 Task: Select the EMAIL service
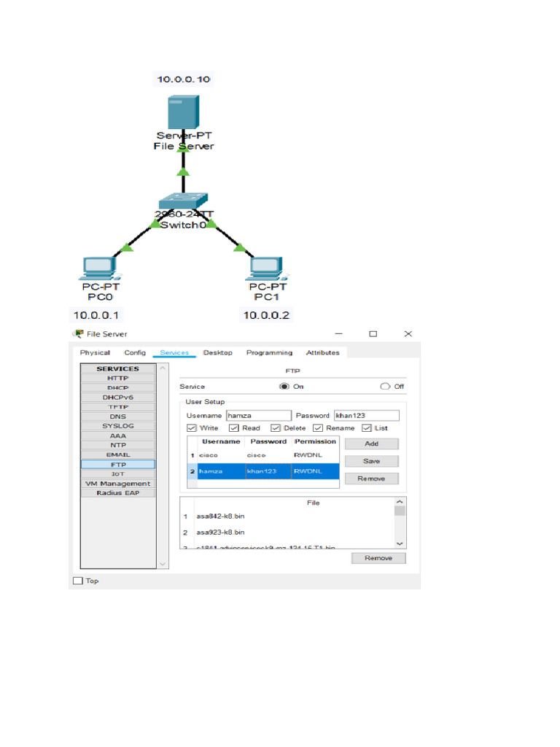click(x=118, y=454)
